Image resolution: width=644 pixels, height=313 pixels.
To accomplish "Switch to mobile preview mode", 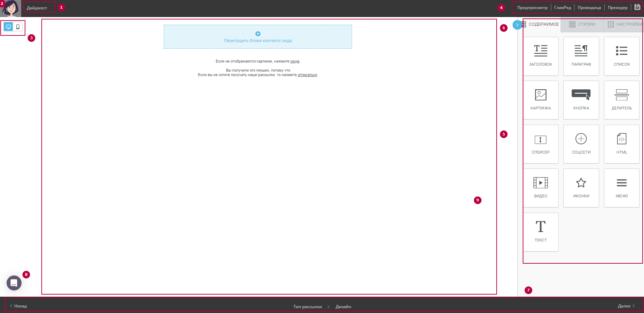I will point(18,27).
